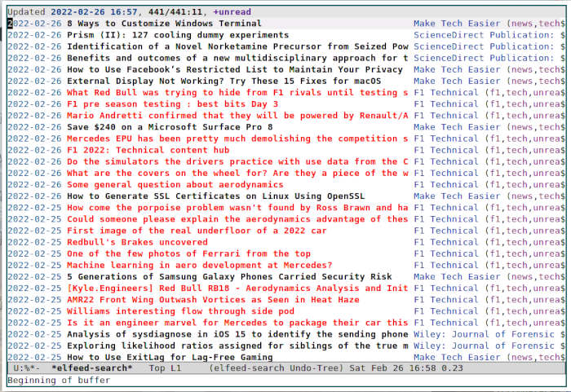Click 'U:%*-' buffer status flags in mode line
571x392 pixels.
tap(27, 368)
